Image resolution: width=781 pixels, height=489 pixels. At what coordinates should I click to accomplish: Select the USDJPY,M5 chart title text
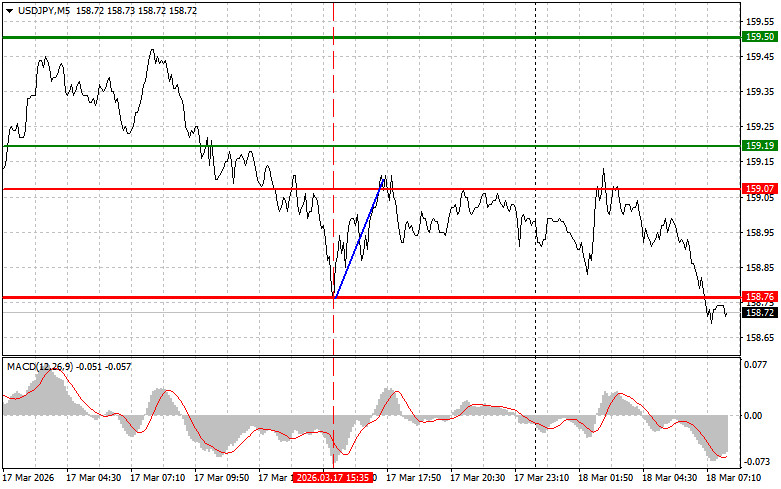tap(44, 10)
